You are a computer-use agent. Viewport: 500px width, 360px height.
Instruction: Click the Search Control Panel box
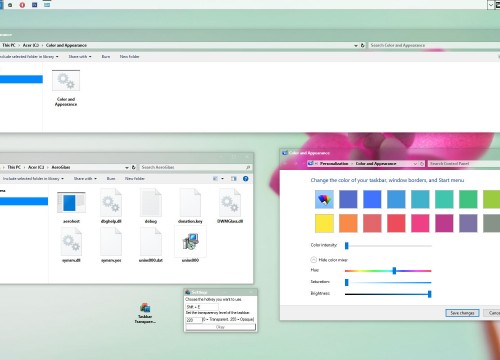[x=463, y=164]
